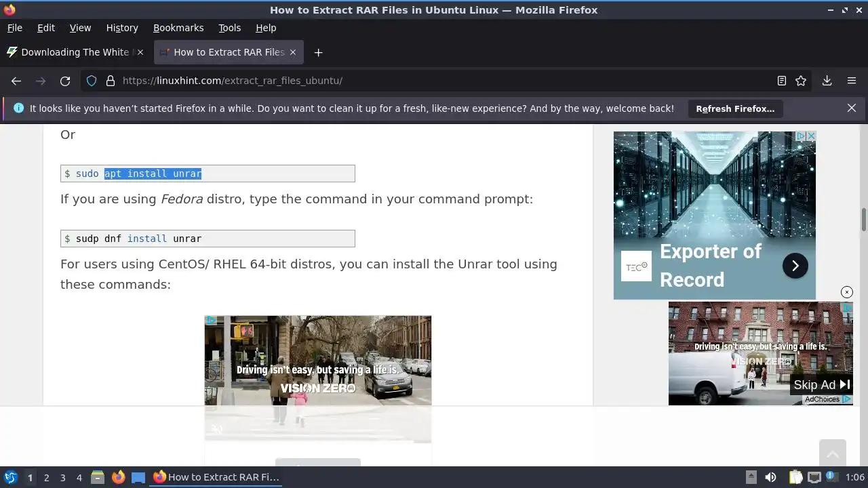Click the Exporter of Record ad arrow
868x488 pixels.
[x=795, y=266]
